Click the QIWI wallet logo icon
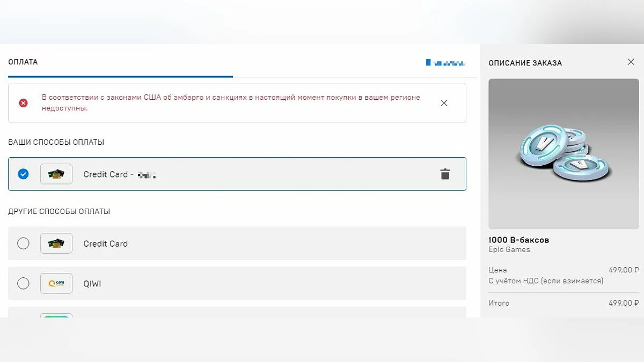The image size is (644, 362). (56, 283)
